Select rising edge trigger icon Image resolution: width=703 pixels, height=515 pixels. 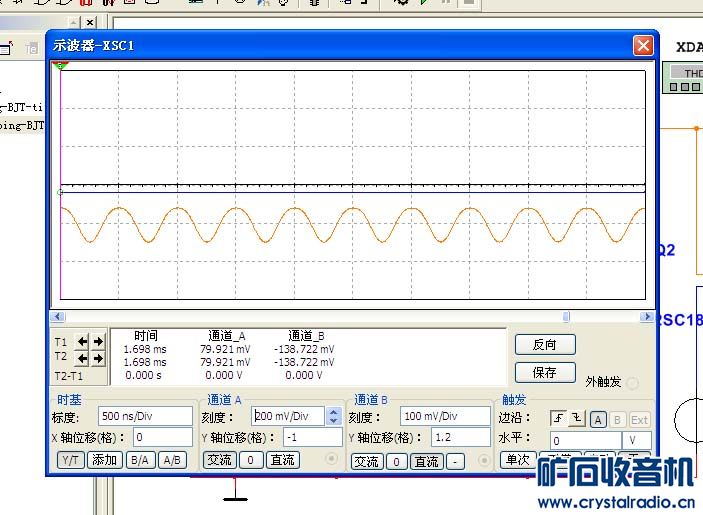pos(559,420)
